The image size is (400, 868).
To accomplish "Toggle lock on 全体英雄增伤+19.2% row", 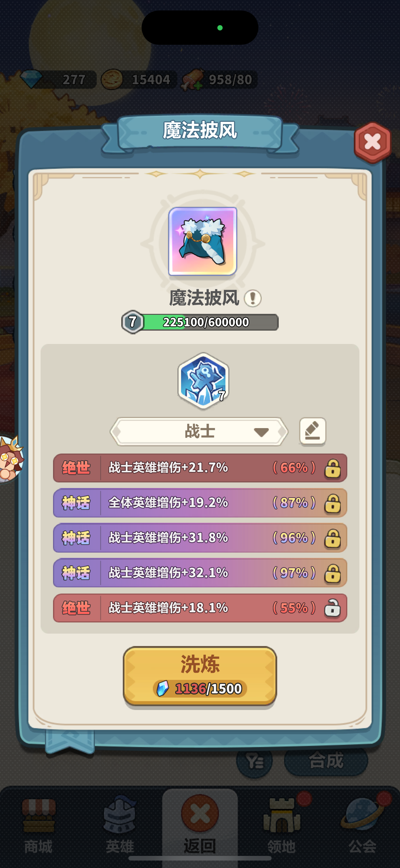I will tap(332, 503).
